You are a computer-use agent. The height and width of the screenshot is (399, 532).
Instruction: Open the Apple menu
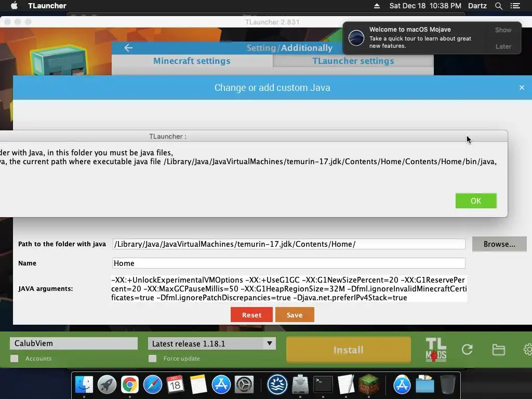[14, 5]
